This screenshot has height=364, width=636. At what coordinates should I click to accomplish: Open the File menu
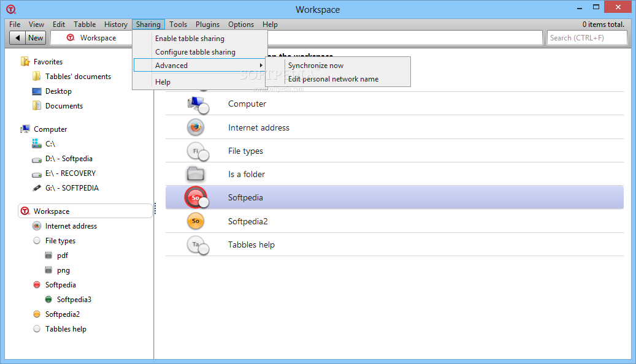[x=15, y=25]
